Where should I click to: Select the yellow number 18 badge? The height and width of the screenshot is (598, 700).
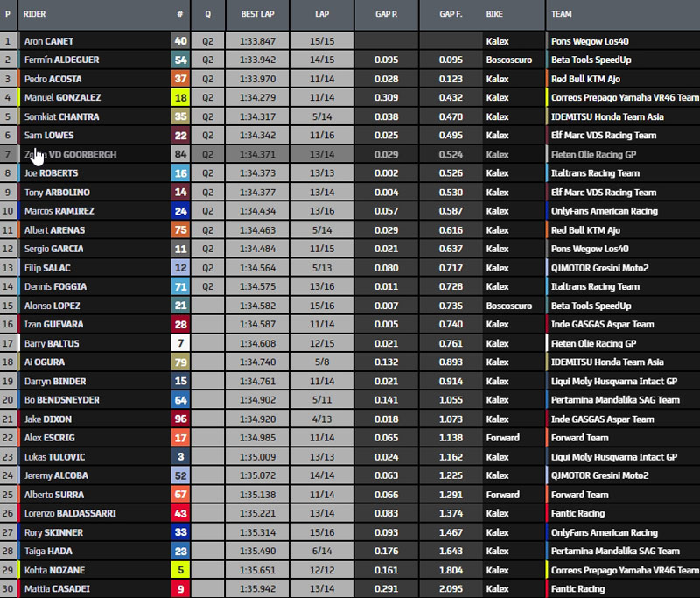pos(180,97)
